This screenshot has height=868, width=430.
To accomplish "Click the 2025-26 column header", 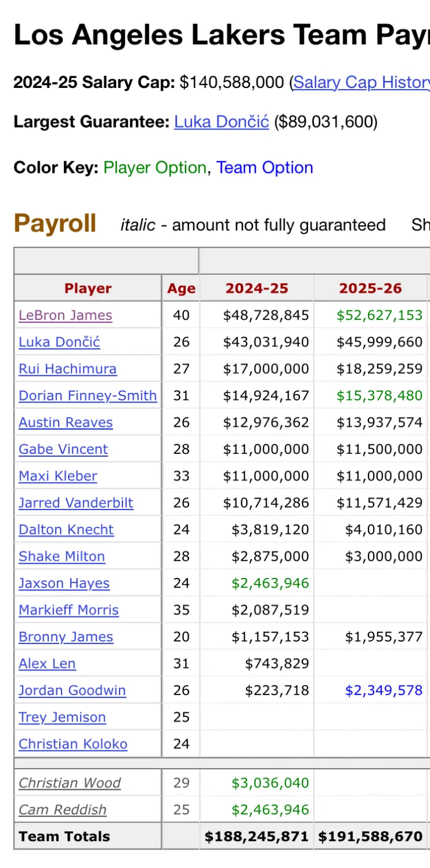I will [x=370, y=288].
